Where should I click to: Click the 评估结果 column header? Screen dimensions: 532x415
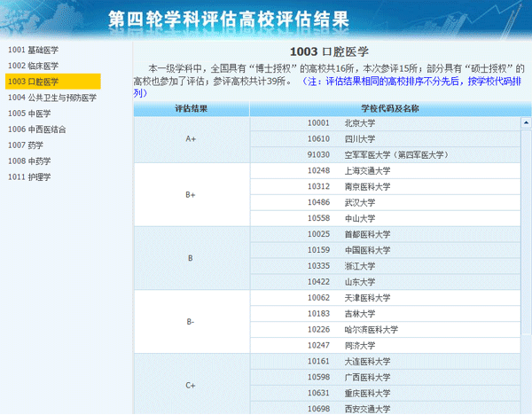pyautogui.click(x=192, y=108)
